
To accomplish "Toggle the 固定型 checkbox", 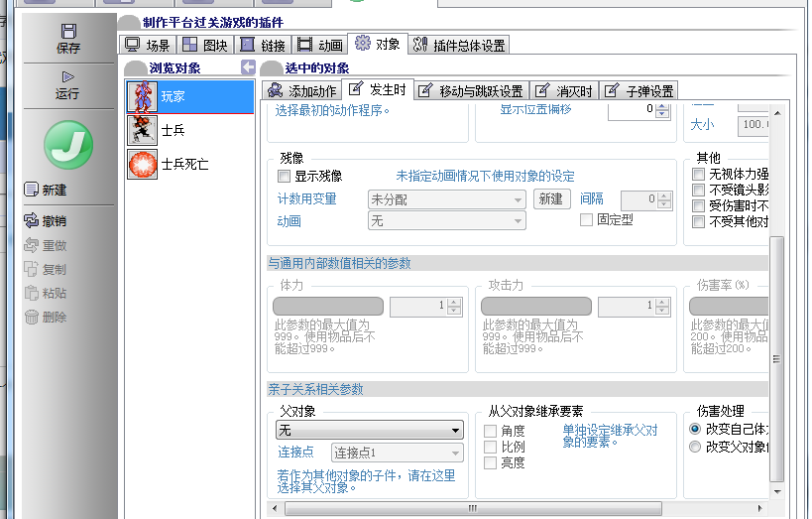I will tap(586, 220).
